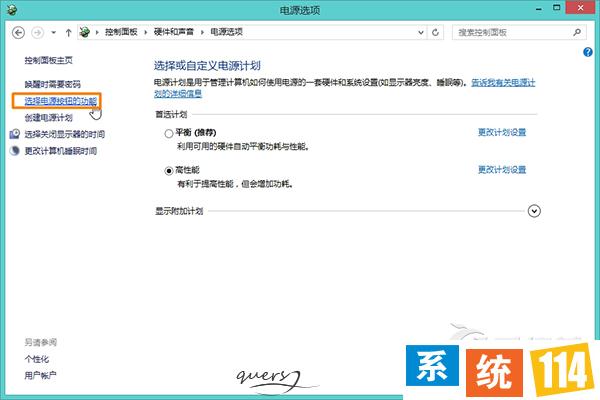This screenshot has height=400, width=600.
Task: Open 选择关闭显示器的时间 link
Action: tap(64, 134)
